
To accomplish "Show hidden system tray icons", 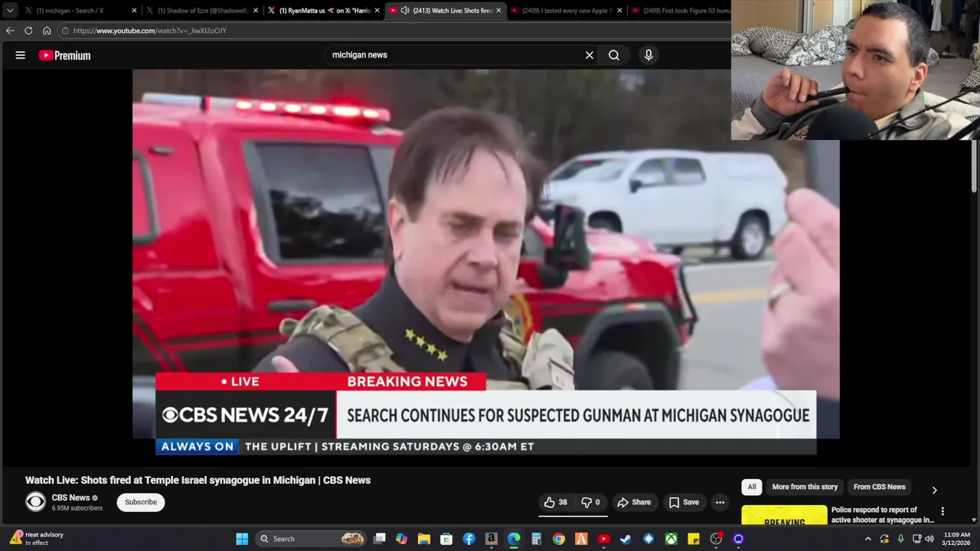I will click(868, 539).
